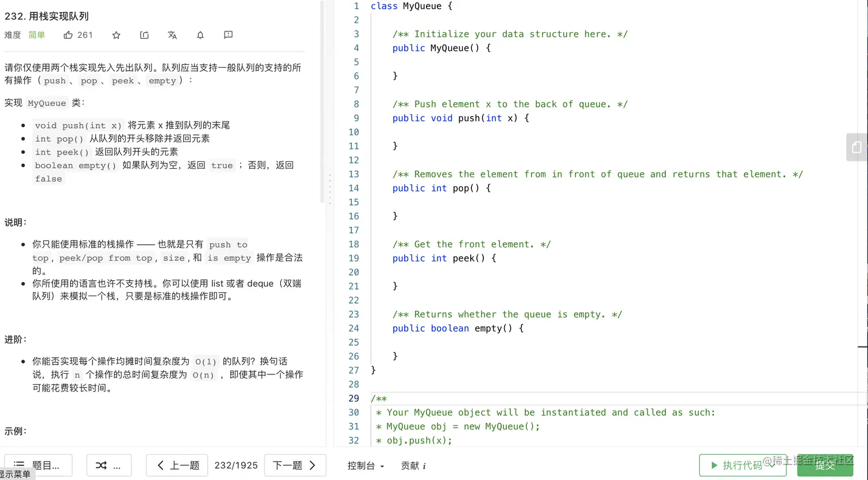Click editor line 10 inside push method

614,132
